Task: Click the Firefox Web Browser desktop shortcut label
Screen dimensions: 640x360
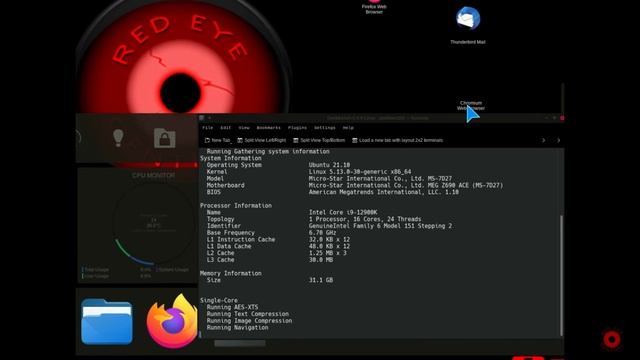Action: (x=374, y=9)
